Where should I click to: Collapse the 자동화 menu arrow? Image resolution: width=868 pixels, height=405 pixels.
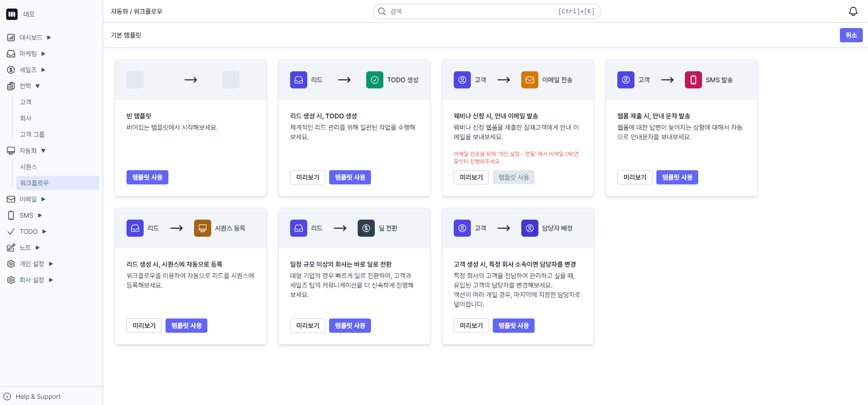coord(43,151)
